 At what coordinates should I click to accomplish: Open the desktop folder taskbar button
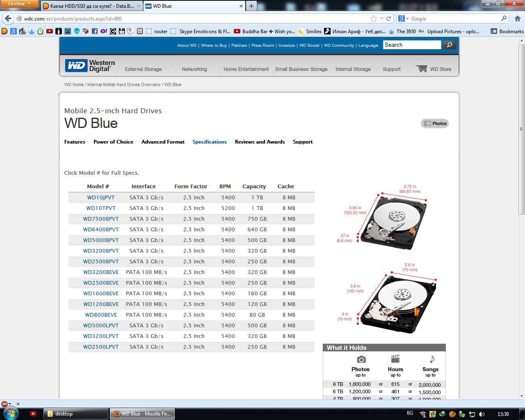click(76, 414)
